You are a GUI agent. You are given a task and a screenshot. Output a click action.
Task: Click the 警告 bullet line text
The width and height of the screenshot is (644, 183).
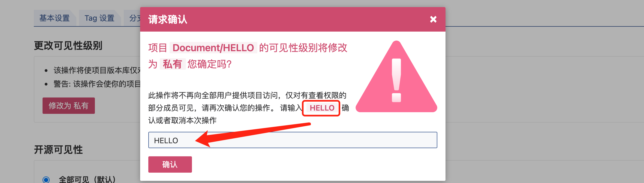click(x=97, y=84)
